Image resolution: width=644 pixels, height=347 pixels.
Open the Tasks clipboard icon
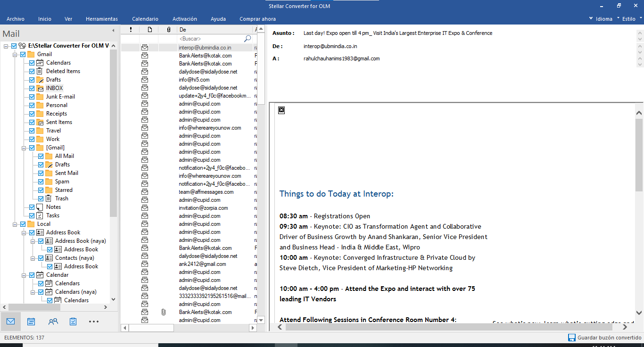point(73,322)
